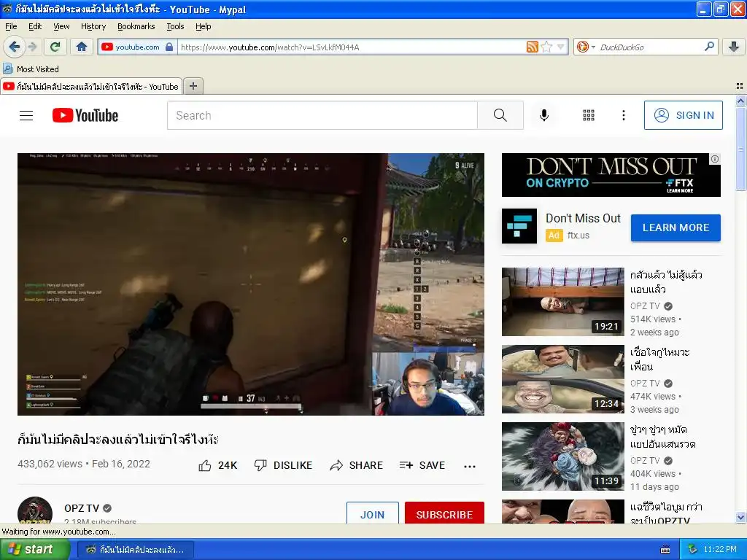Open the 11:39 suggested video thumbnail

[x=562, y=456]
